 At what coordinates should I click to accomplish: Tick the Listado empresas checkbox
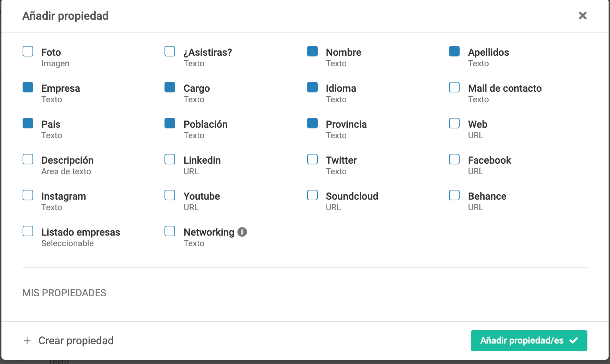[28, 231]
